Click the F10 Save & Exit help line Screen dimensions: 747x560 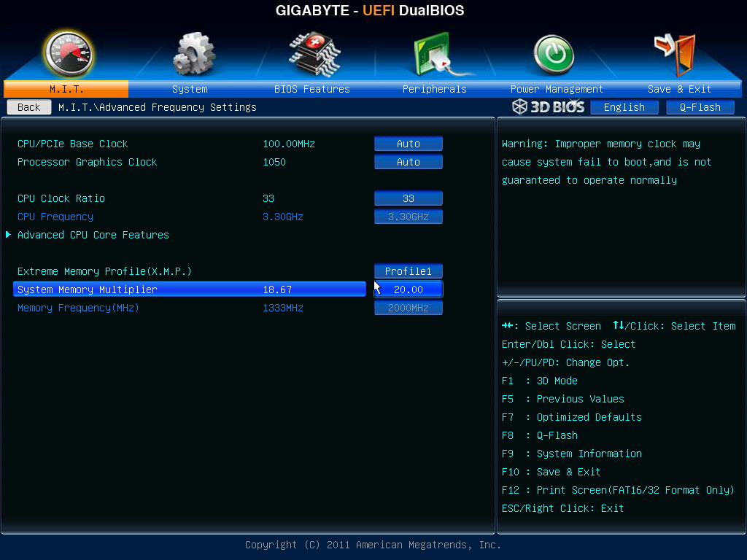[x=551, y=472]
